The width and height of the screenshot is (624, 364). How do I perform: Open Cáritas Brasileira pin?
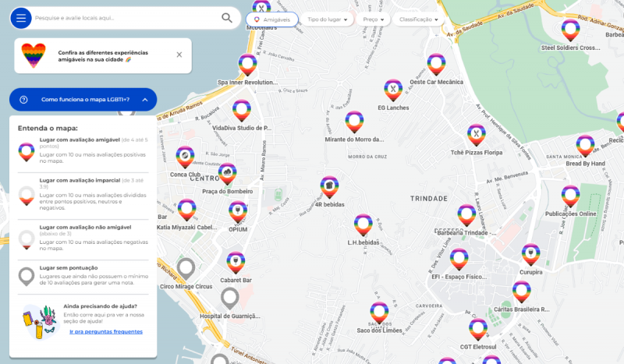click(x=521, y=292)
